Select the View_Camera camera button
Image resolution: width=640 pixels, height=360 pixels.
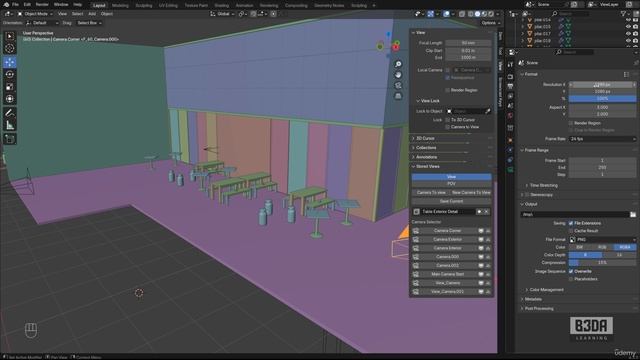click(448, 283)
